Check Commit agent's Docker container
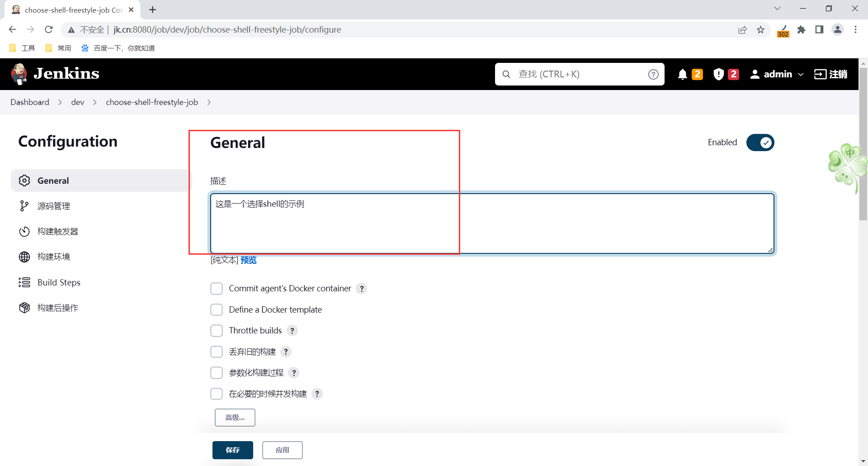The width and height of the screenshot is (868, 466). [x=217, y=289]
